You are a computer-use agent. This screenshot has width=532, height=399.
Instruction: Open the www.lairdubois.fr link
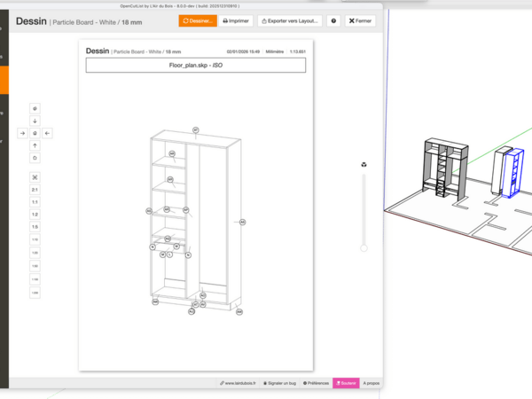point(239,383)
